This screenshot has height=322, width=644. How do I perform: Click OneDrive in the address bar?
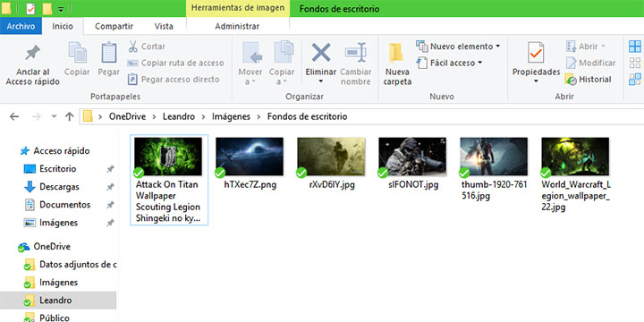click(x=127, y=116)
